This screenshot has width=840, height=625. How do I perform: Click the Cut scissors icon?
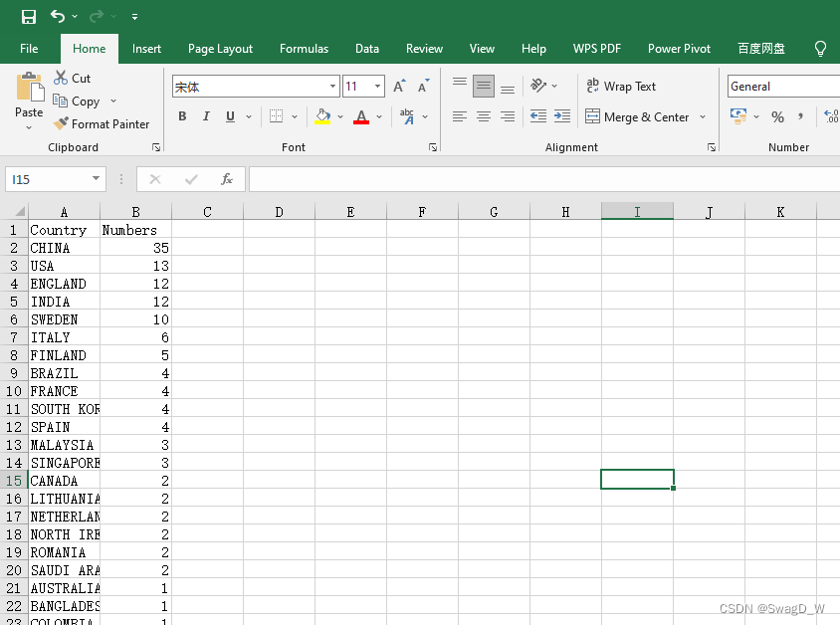(x=61, y=78)
